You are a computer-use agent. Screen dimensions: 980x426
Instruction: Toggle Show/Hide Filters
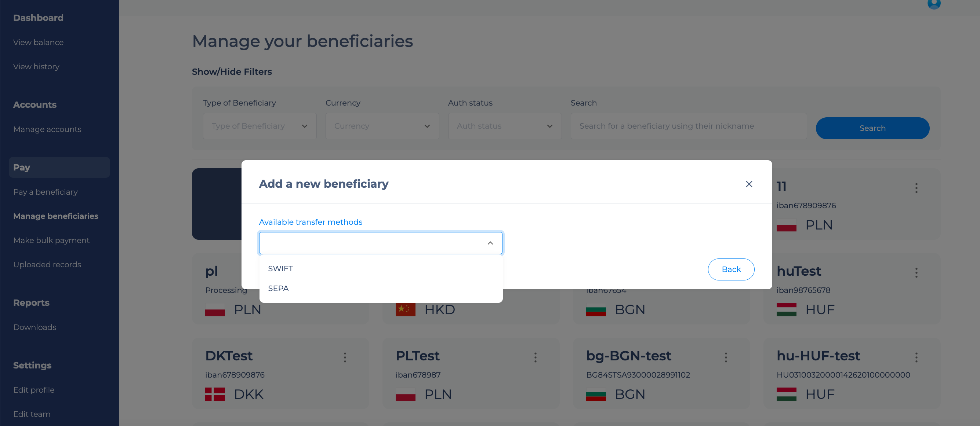point(232,72)
